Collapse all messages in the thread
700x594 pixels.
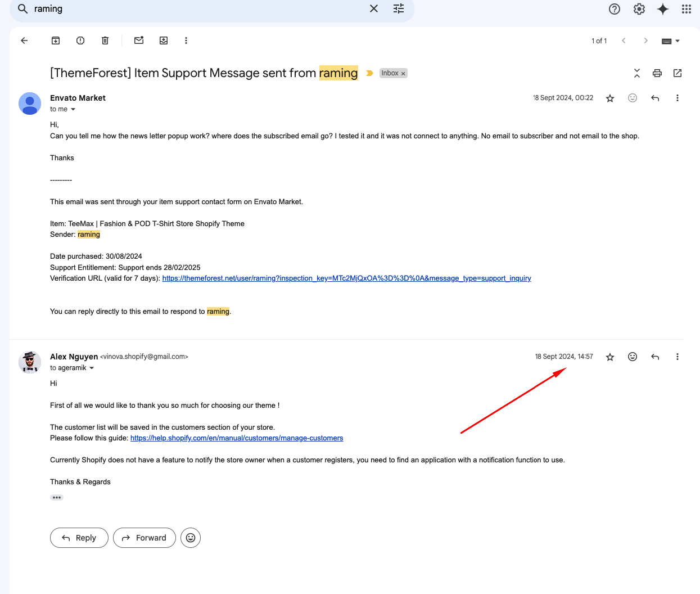click(637, 73)
